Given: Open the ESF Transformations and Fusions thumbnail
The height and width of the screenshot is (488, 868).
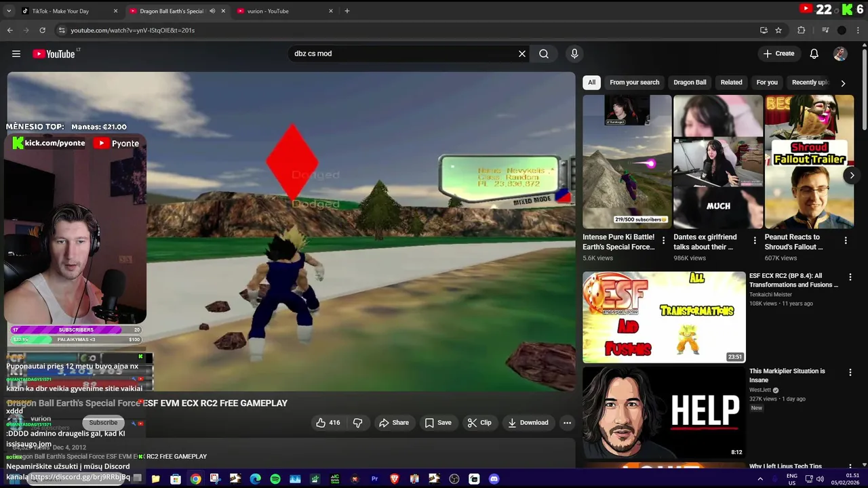Looking at the screenshot, I should tap(664, 317).
